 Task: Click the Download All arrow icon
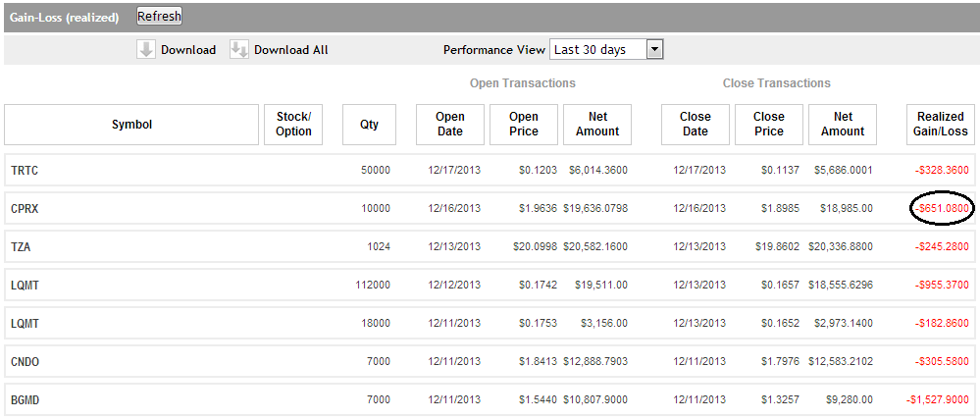(x=239, y=50)
